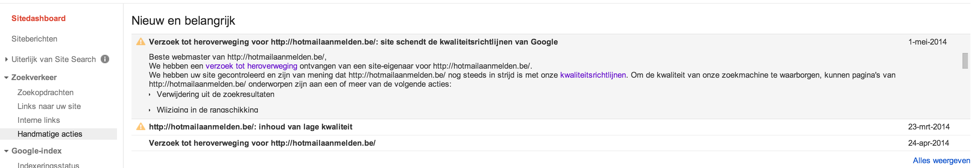Open Interne links page
Screen dimensions: 980x168
38,120
